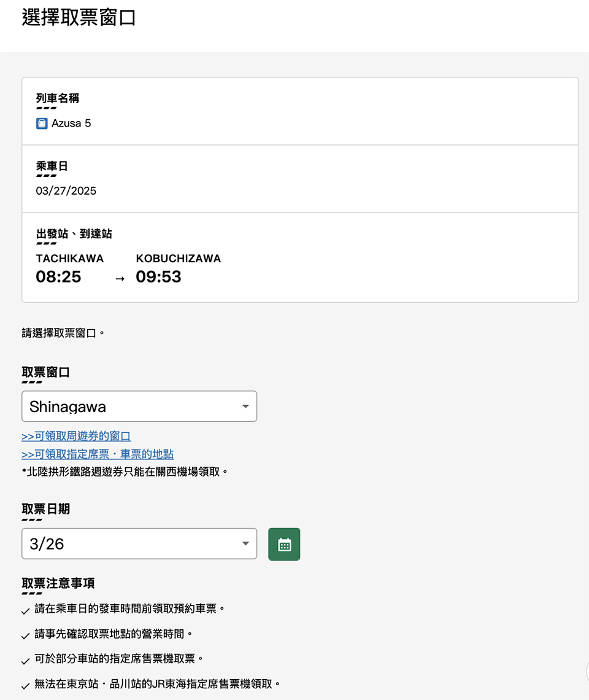This screenshot has height=700, width=589.
Task: Click checkmark beside 可於部分車站的指定席售票機取票
Action: pos(25,661)
